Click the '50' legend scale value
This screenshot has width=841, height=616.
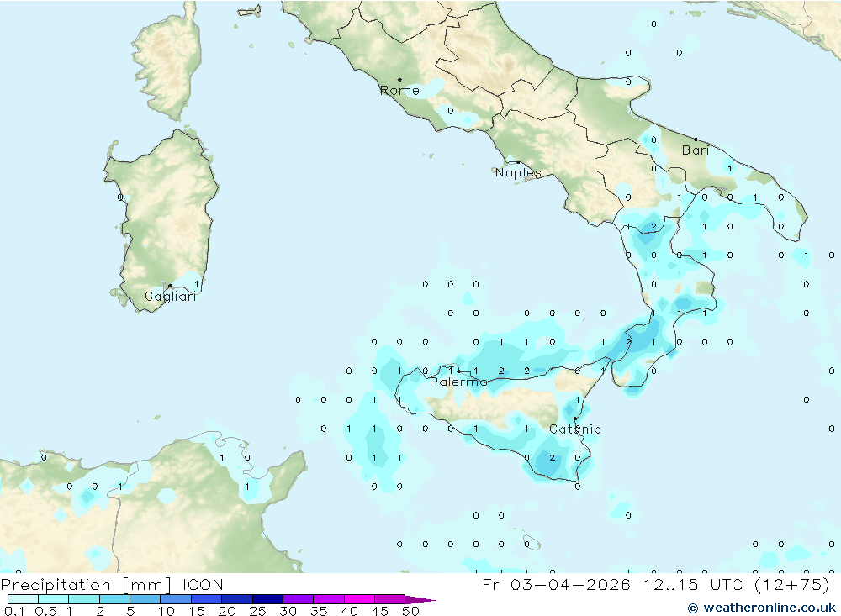(x=410, y=611)
